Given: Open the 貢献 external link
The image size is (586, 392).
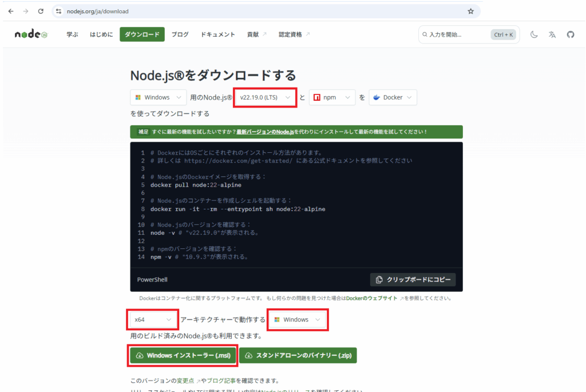Looking at the screenshot, I should tap(256, 34).
